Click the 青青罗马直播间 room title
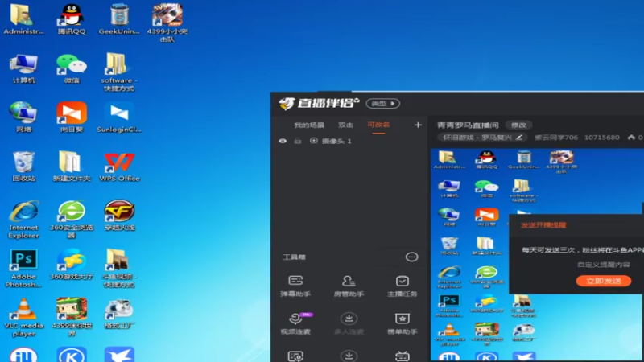The image size is (644, 362). tap(468, 125)
